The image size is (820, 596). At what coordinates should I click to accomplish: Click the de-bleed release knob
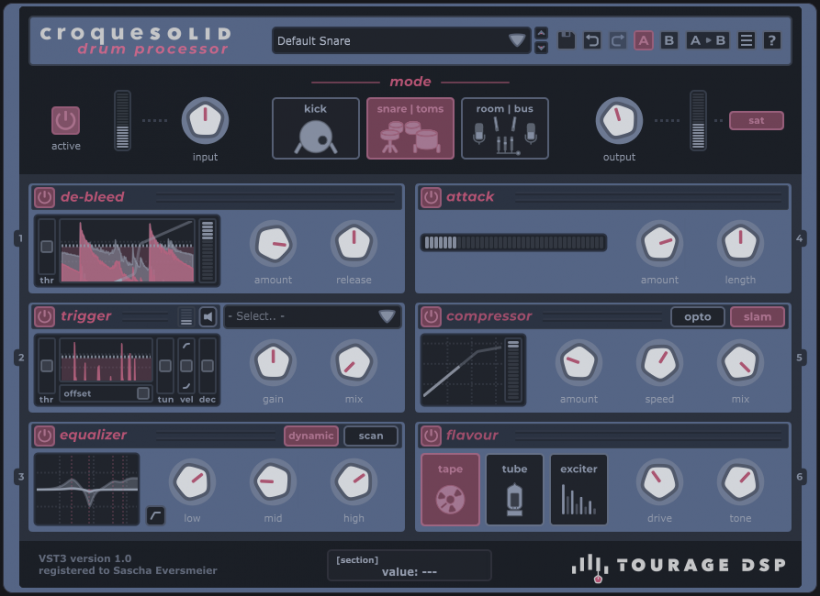pos(354,244)
